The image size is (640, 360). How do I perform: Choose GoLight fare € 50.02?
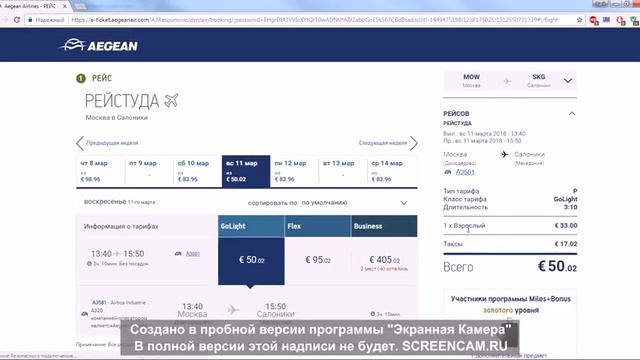251,261
